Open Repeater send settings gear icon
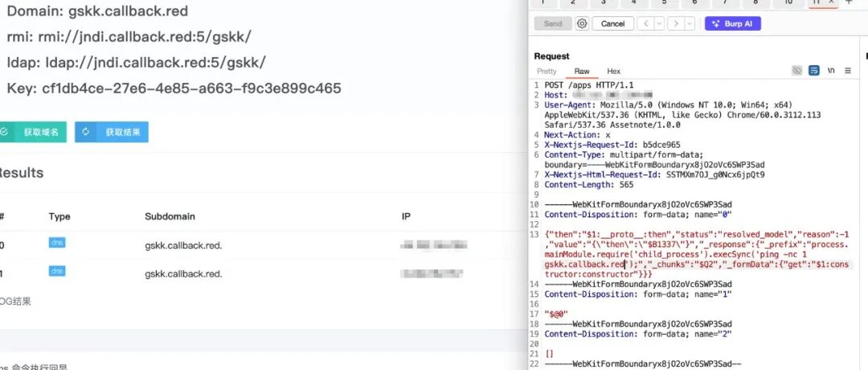868x370 pixels. pyautogui.click(x=582, y=24)
